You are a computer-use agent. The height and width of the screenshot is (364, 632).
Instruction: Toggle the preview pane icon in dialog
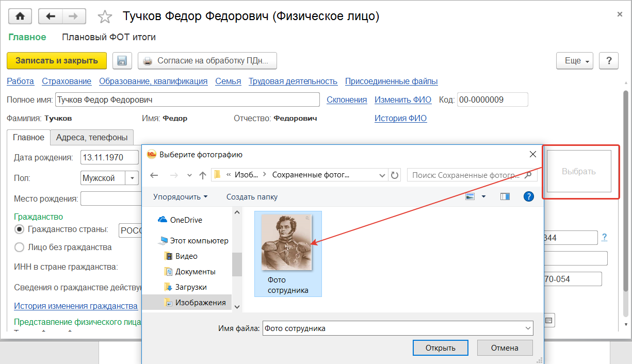click(x=505, y=197)
